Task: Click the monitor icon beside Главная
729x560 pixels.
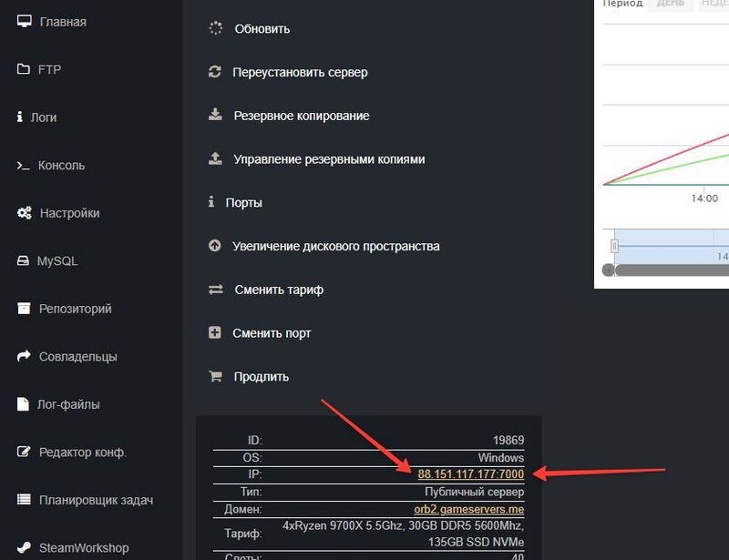Action: coord(25,21)
